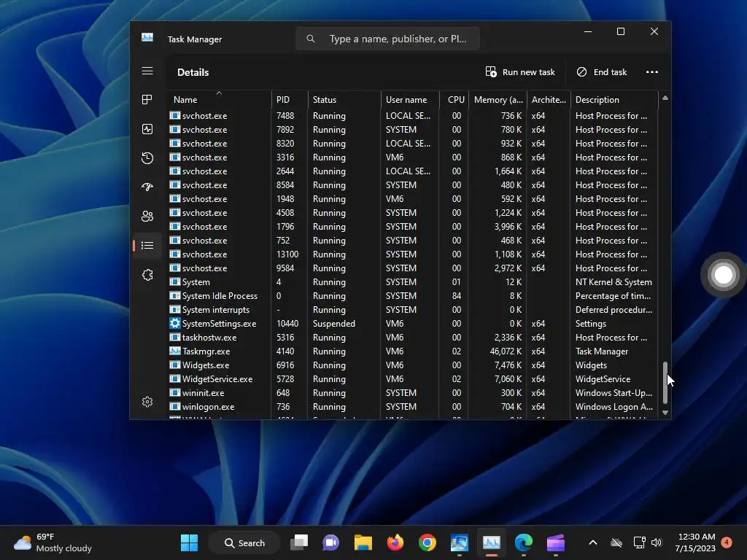Open File Explorer from taskbar

click(363, 542)
